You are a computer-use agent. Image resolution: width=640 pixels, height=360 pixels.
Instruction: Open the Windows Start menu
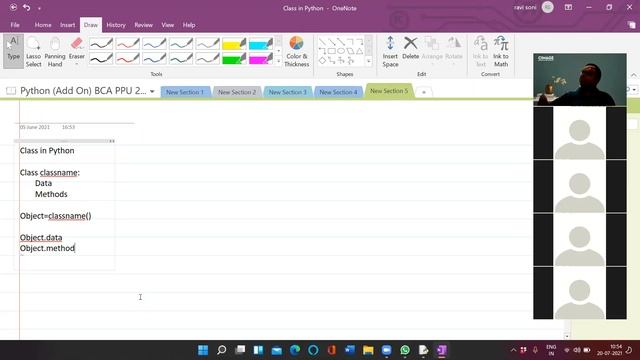[203, 350]
